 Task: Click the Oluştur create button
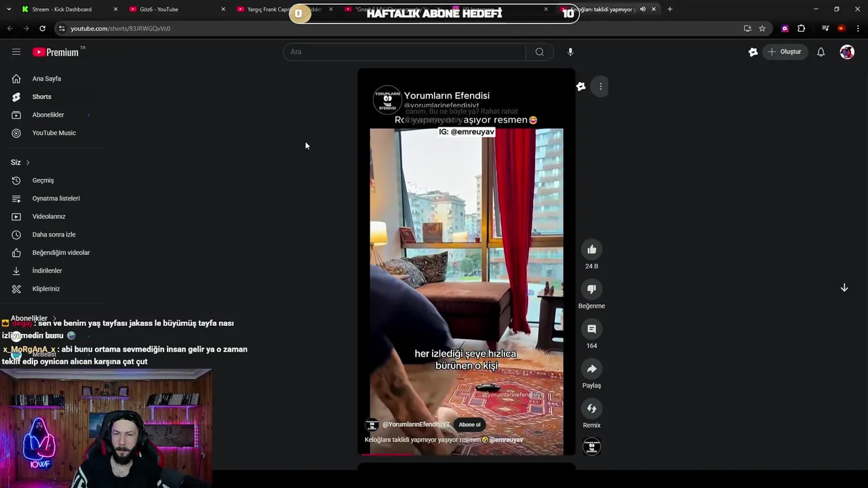784,52
